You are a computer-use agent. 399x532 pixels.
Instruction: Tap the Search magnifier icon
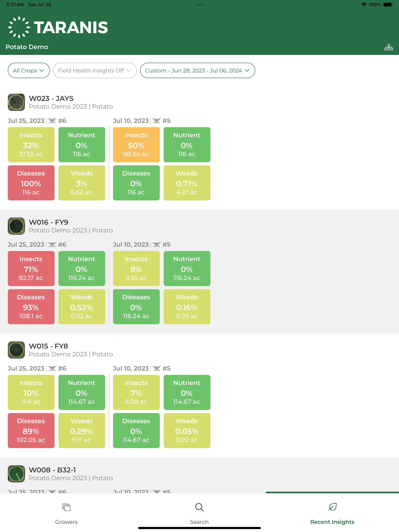click(x=199, y=507)
